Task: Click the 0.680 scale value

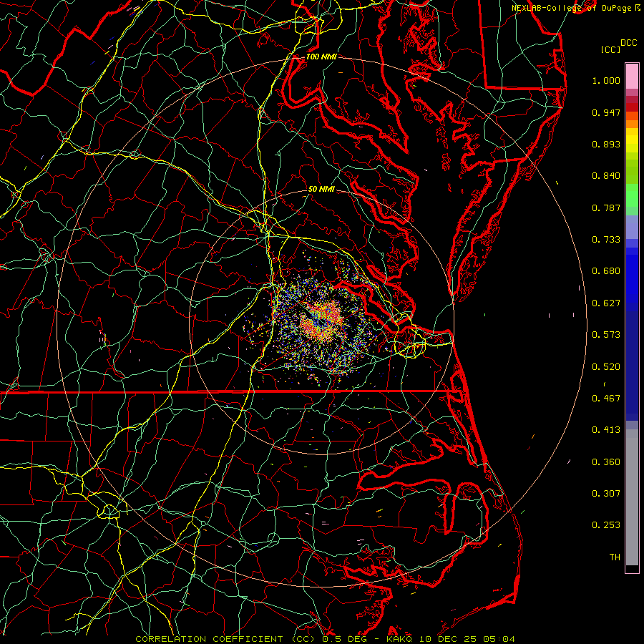Action: tap(606, 271)
